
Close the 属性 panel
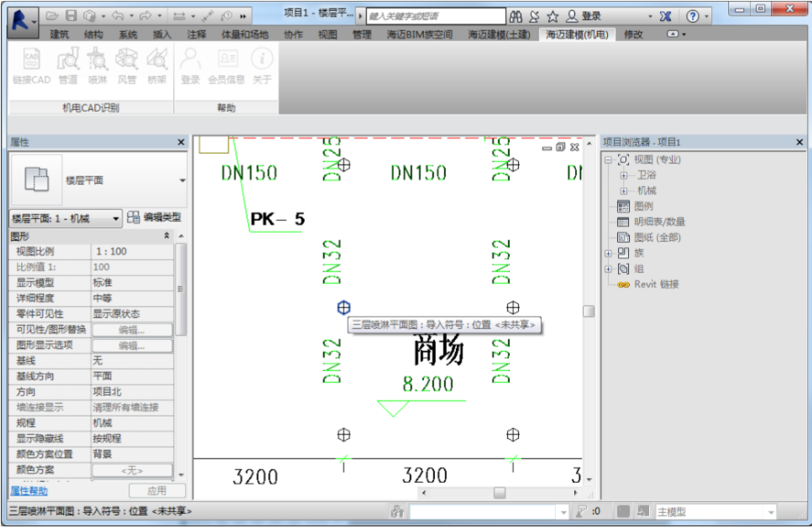181,142
